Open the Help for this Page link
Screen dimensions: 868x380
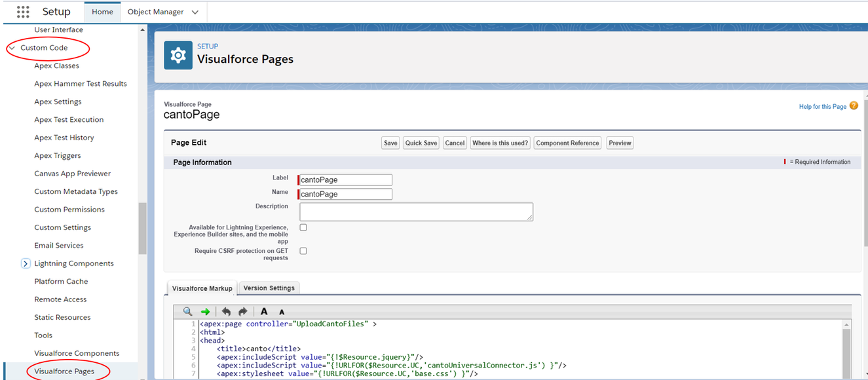(x=822, y=106)
